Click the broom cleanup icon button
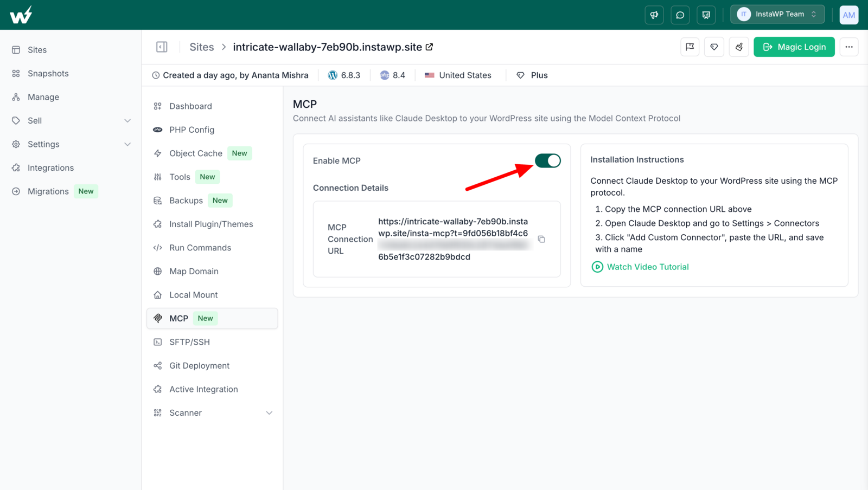Image resolution: width=868 pixels, height=490 pixels. click(x=739, y=47)
